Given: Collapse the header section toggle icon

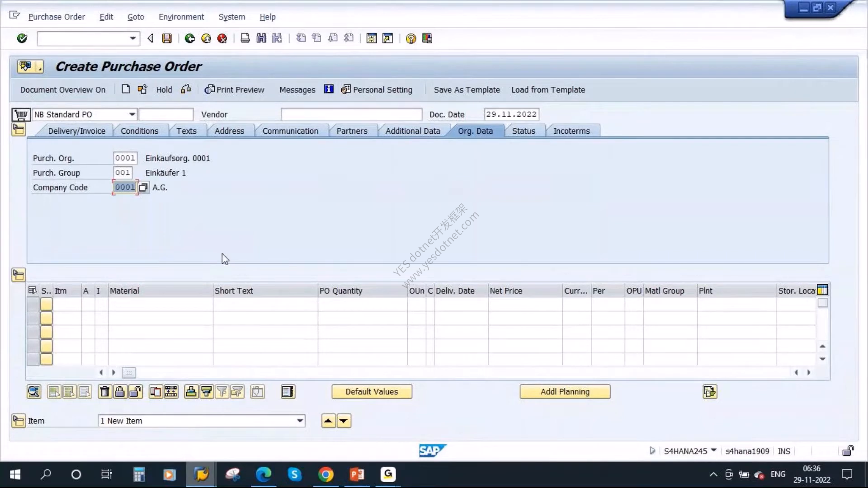Looking at the screenshot, I should (x=19, y=130).
